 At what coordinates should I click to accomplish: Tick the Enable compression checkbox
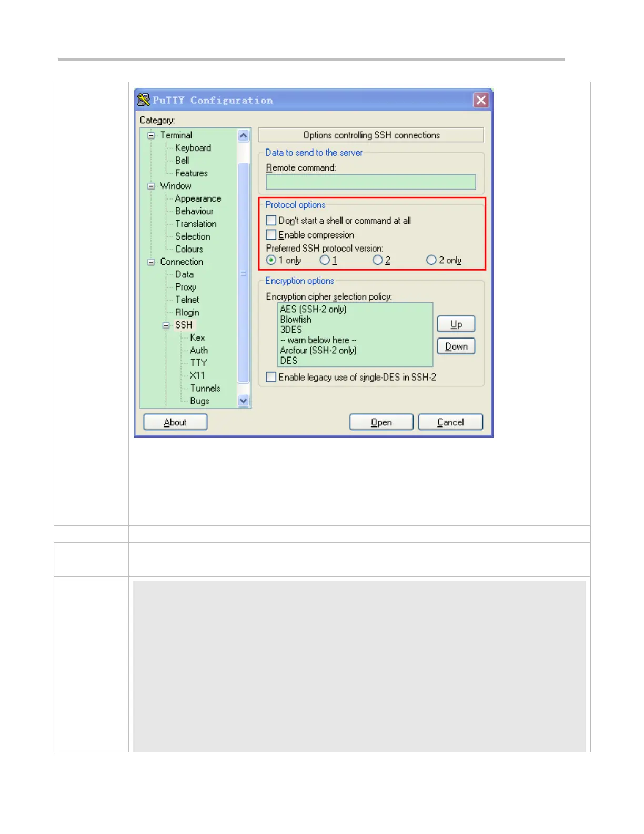click(x=271, y=234)
